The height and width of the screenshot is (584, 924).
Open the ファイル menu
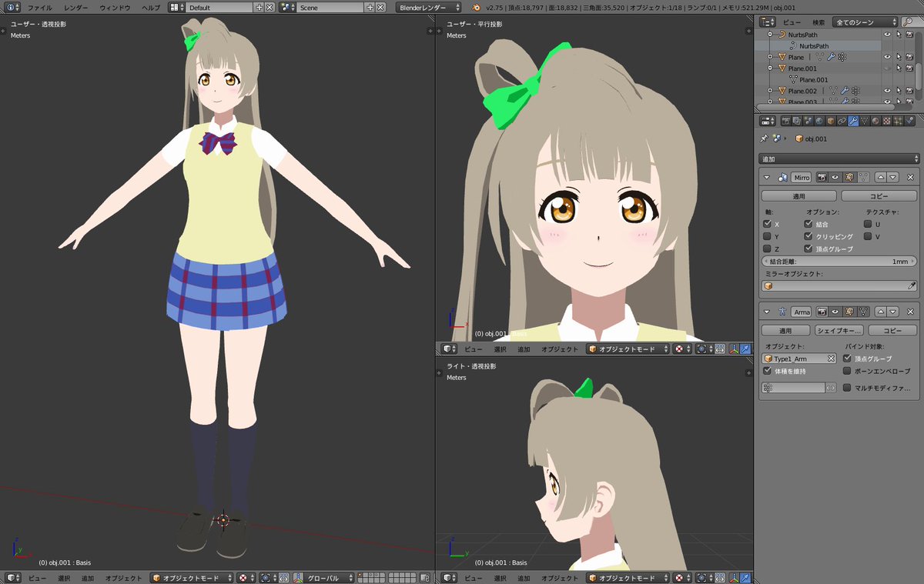click(x=39, y=7)
